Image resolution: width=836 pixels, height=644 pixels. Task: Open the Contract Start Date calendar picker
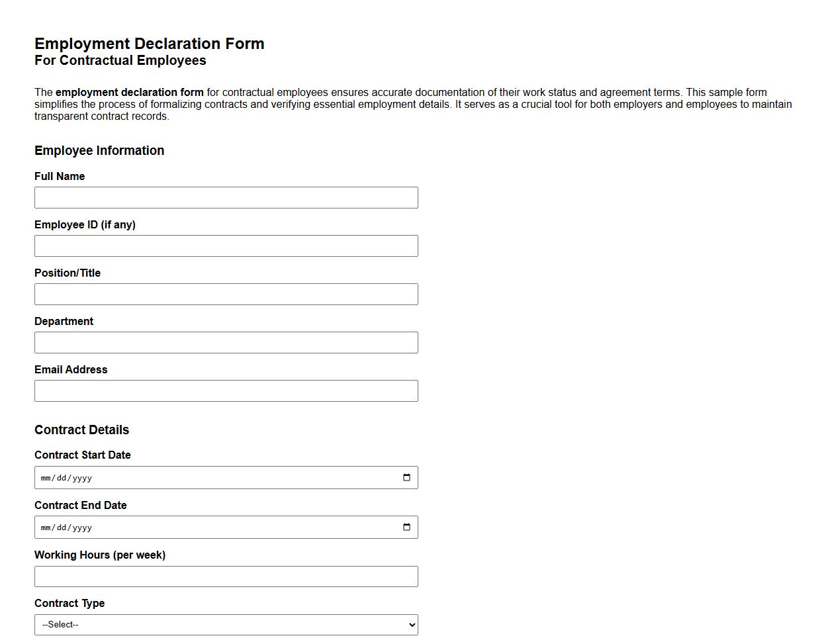coord(406,477)
